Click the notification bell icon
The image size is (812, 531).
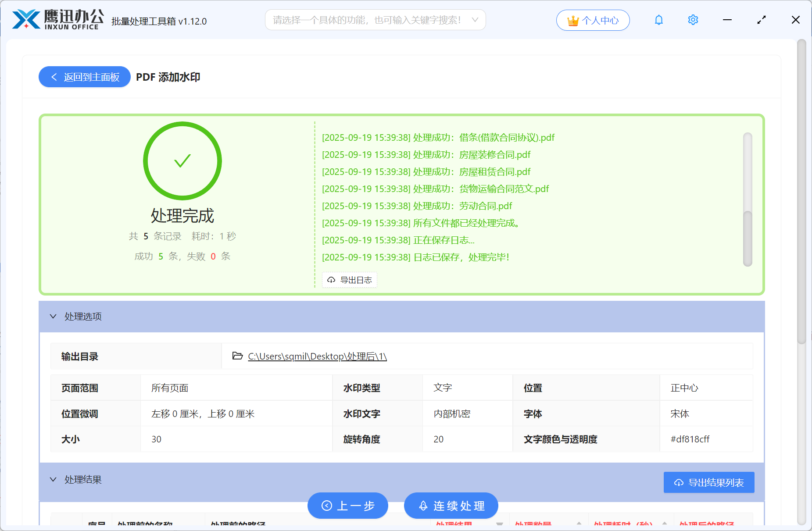click(658, 20)
